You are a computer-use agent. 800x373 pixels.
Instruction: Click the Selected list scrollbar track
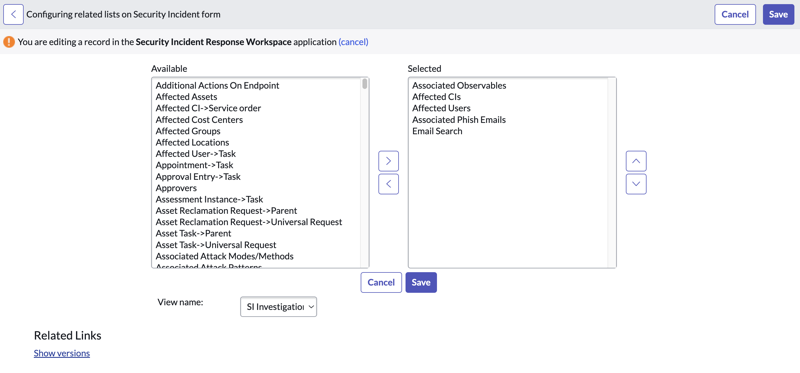click(x=611, y=172)
